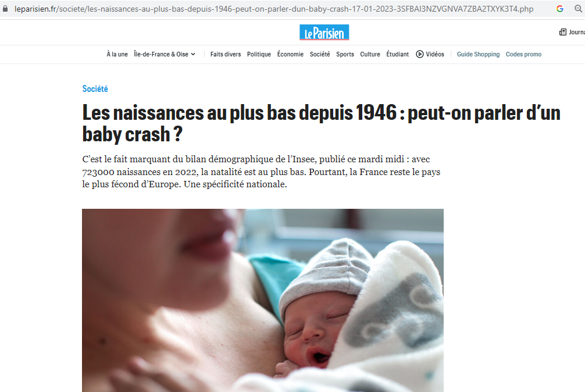Open the newborn baby article photo
Image resolution: width=585 pixels, height=392 pixels.
coord(263,300)
